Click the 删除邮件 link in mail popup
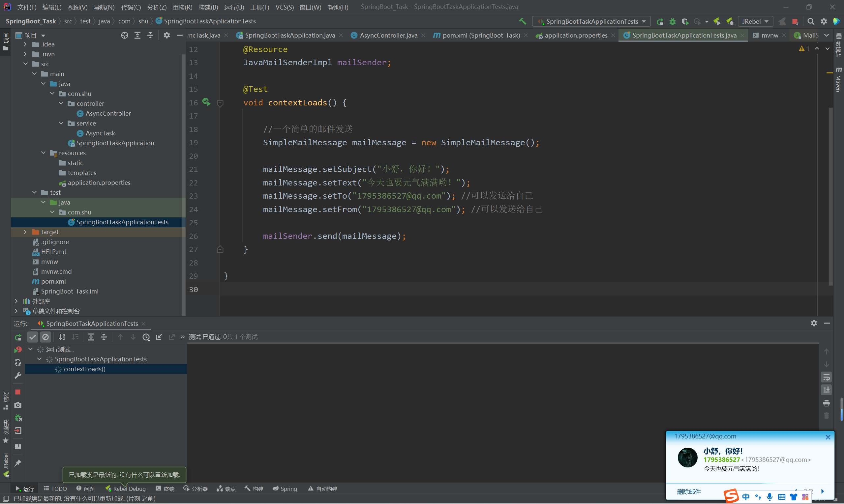The width and height of the screenshot is (844, 504). [689, 491]
